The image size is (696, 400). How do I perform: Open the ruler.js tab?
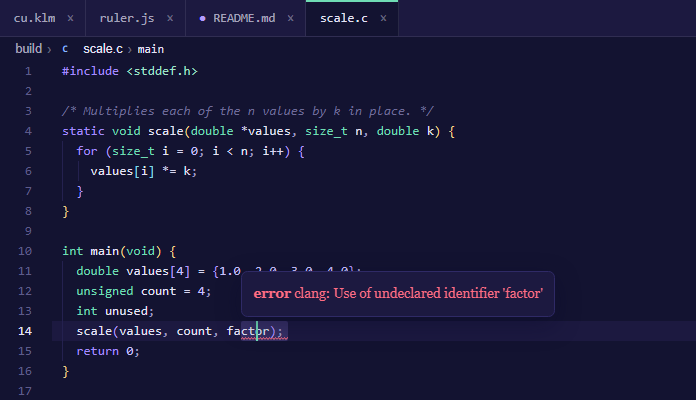(127, 18)
